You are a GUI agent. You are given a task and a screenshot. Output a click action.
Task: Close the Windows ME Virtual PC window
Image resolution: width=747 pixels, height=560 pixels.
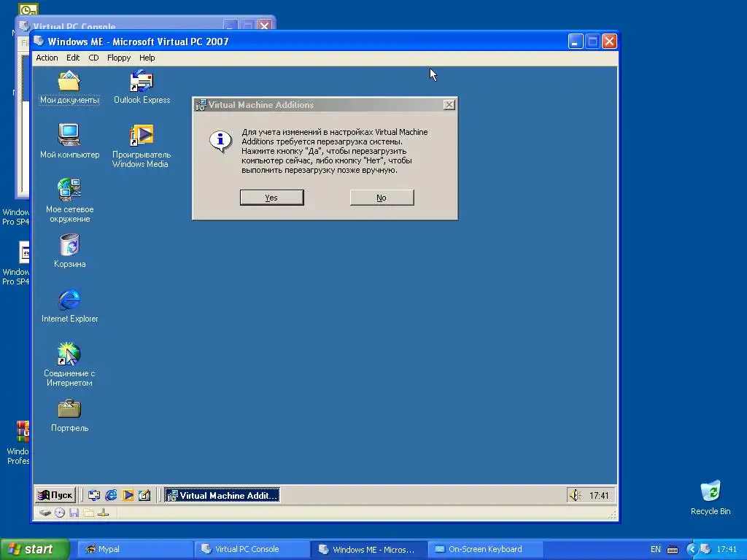coord(609,42)
